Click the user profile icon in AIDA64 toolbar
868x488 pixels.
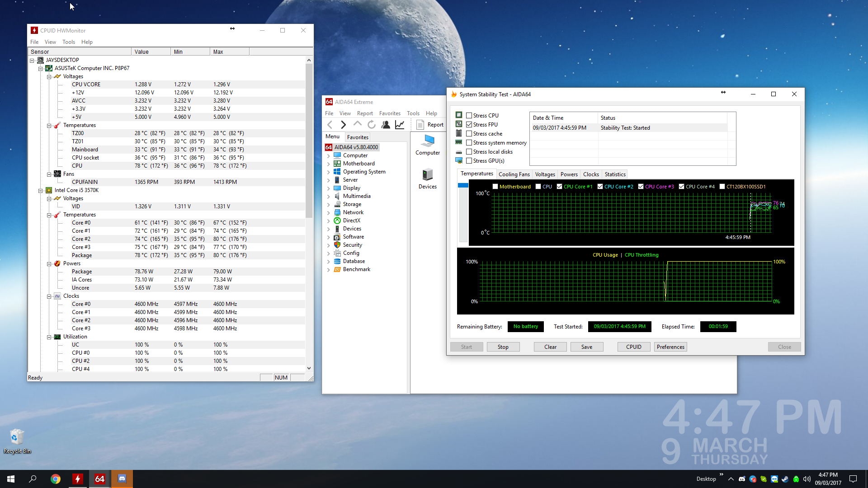click(x=385, y=125)
